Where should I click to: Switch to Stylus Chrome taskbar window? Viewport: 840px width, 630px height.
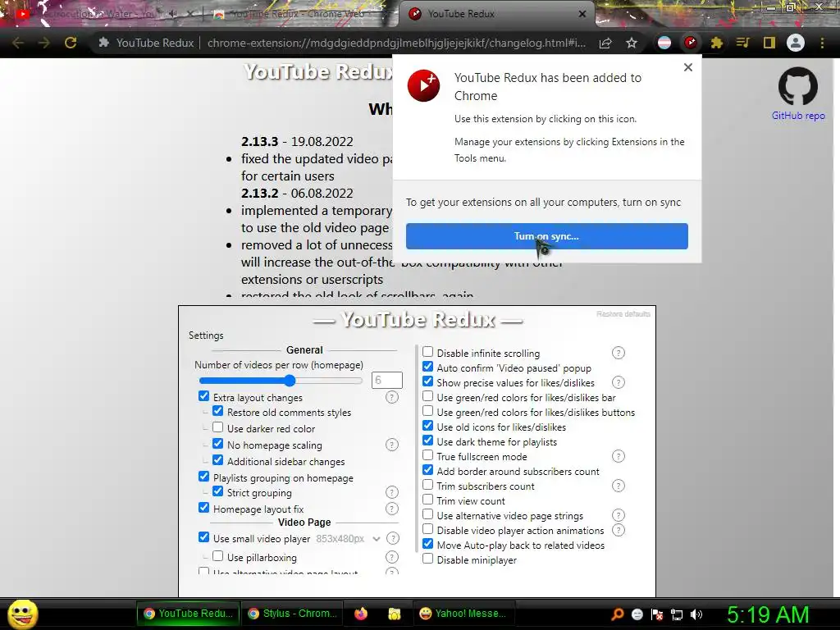293,614
